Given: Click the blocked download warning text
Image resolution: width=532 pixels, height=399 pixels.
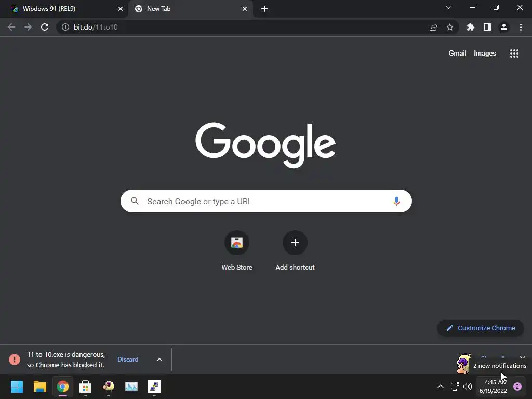Looking at the screenshot, I should 66,360.
